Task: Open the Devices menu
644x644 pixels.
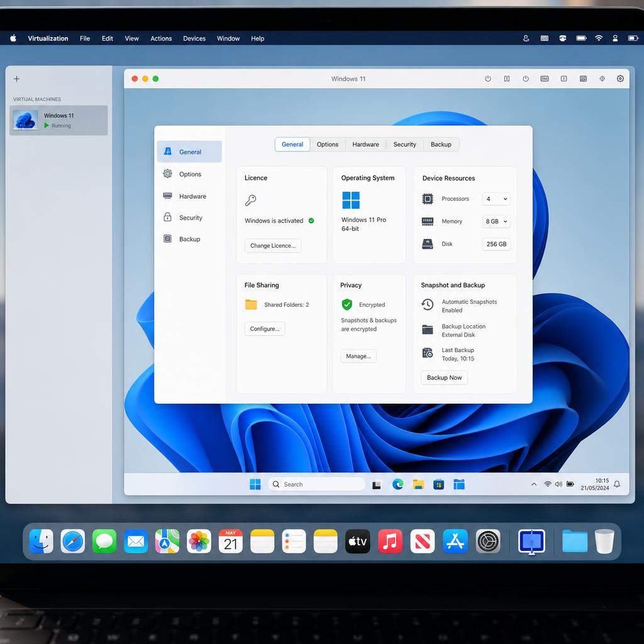Action: [194, 38]
